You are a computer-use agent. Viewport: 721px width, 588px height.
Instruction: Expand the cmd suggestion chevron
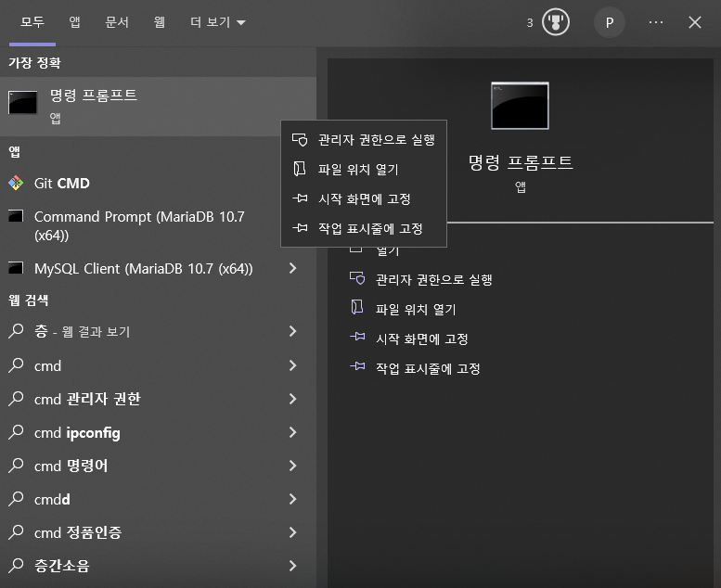293,365
